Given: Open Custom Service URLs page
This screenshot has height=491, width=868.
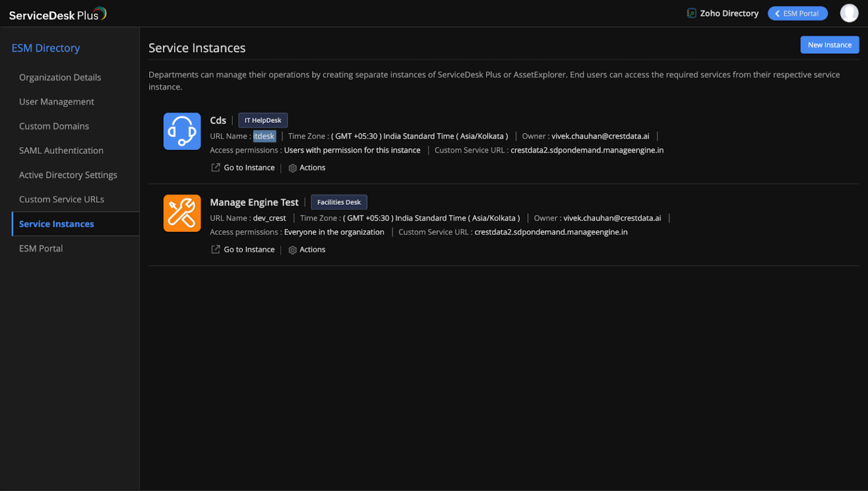Looking at the screenshot, I should tap(62, 199).
